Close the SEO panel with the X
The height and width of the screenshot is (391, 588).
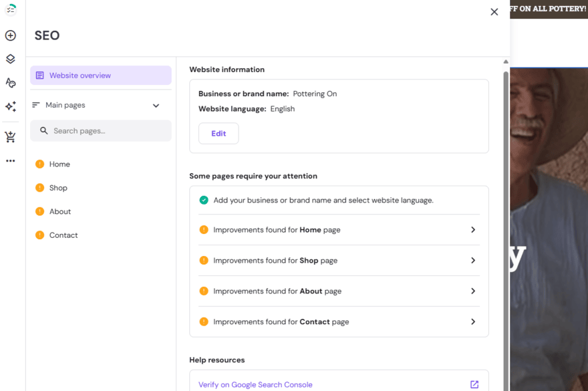tap(494, 11)
